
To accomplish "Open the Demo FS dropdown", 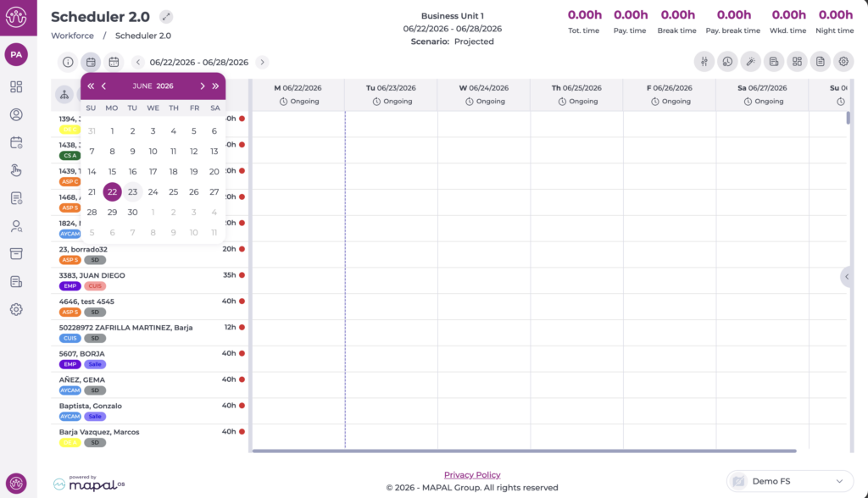I will (x=790, y=481).
